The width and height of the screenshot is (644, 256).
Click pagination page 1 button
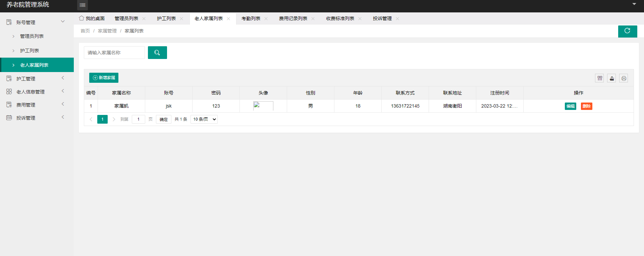[102, 119]
